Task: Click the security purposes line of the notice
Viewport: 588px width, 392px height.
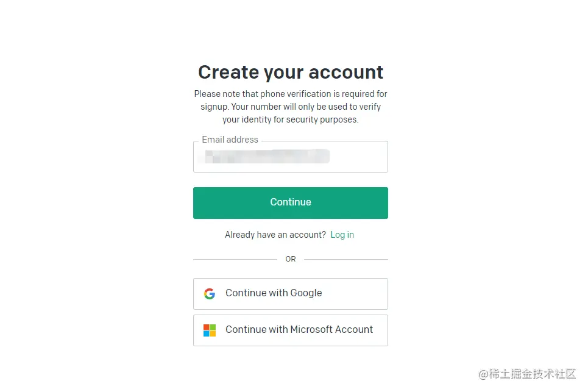Action: [291, 119]
